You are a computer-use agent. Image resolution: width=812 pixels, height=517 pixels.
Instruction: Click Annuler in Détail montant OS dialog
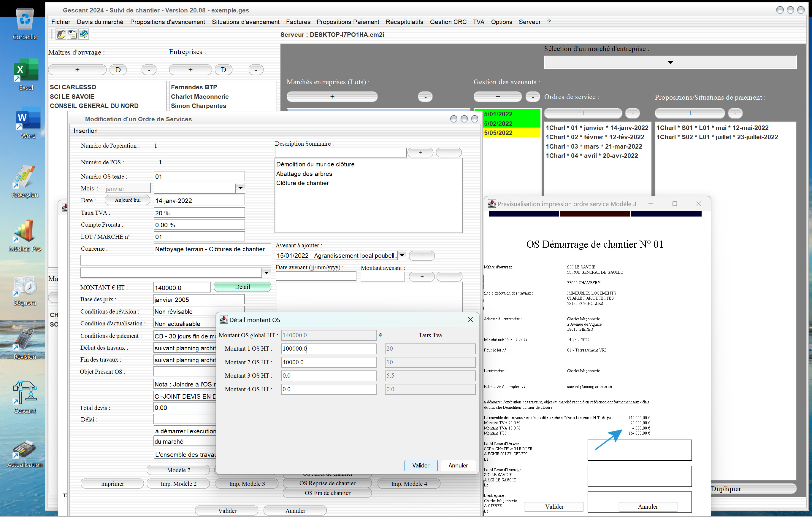point(458,465)
